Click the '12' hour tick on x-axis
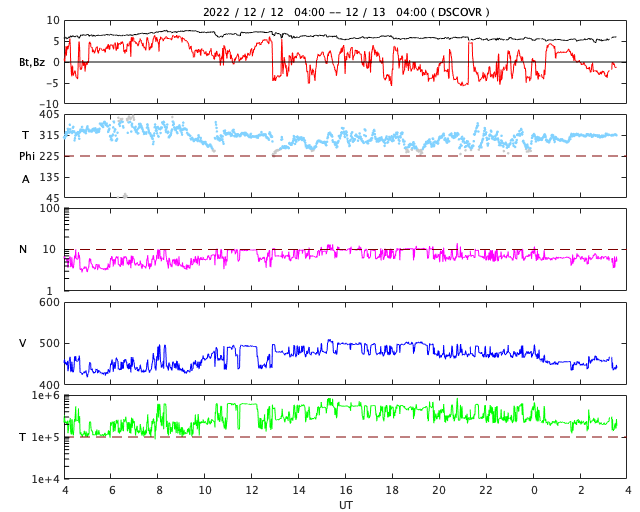The height and width of the screenshot is (512, 640). coord(251,490)
